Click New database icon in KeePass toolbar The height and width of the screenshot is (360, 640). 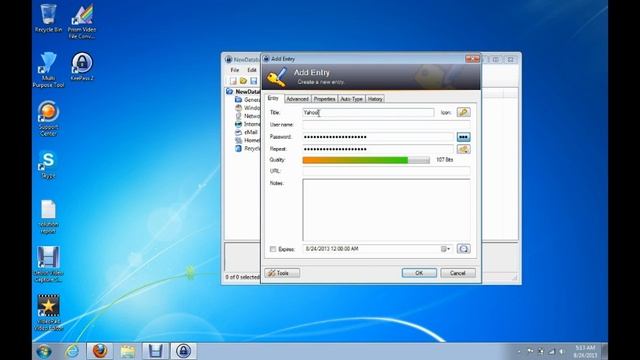[x=233, y=81]
